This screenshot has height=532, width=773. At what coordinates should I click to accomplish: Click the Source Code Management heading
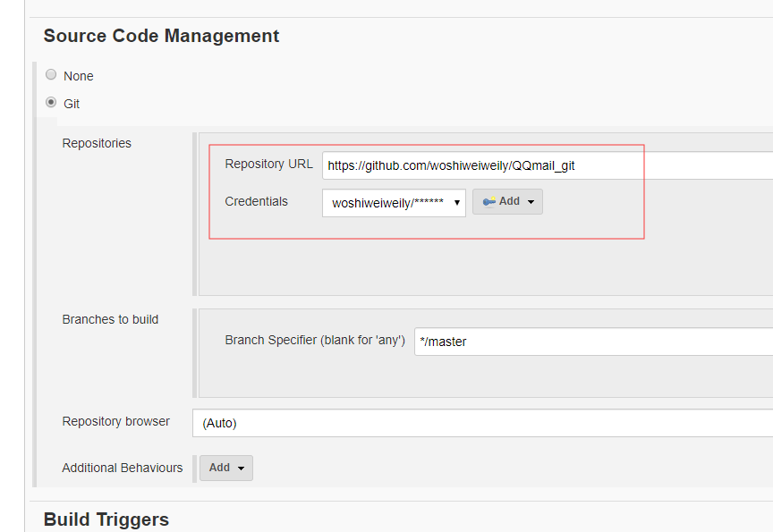click(161, 36)
